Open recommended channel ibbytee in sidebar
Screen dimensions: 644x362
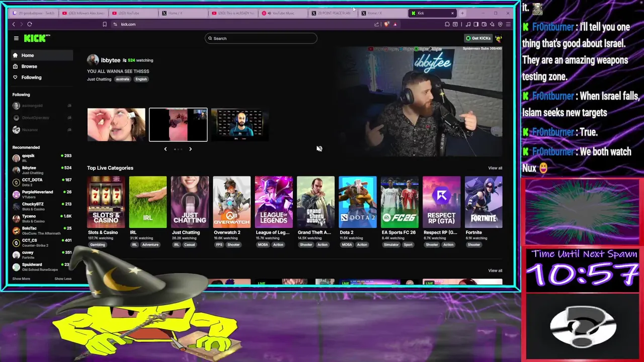42,170
